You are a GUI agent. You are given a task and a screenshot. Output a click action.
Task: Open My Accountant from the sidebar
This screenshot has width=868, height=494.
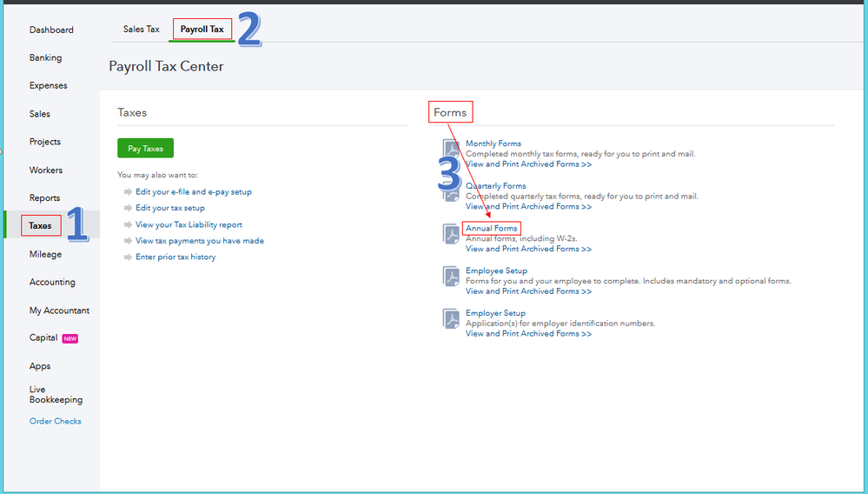click(x=59, y=310)
